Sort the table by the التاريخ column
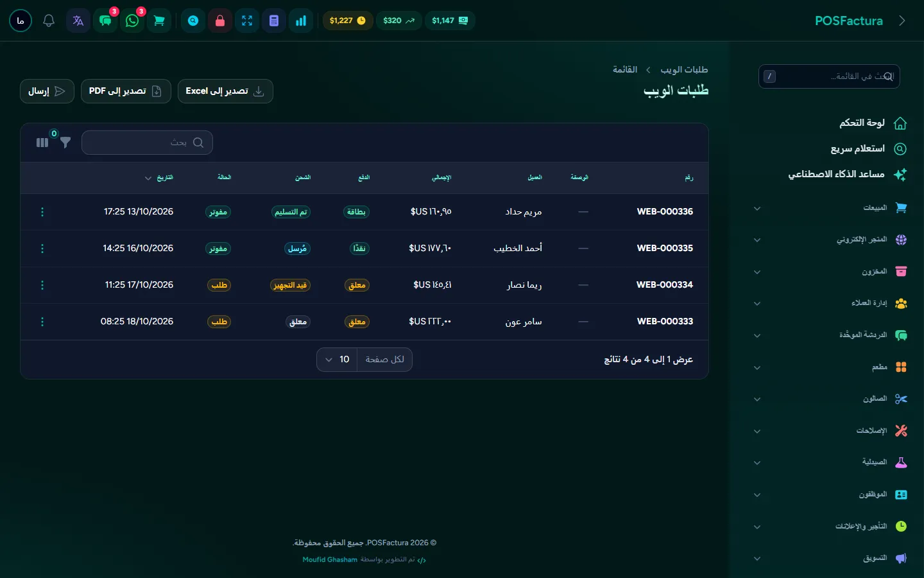 click(x=160, y=177)
